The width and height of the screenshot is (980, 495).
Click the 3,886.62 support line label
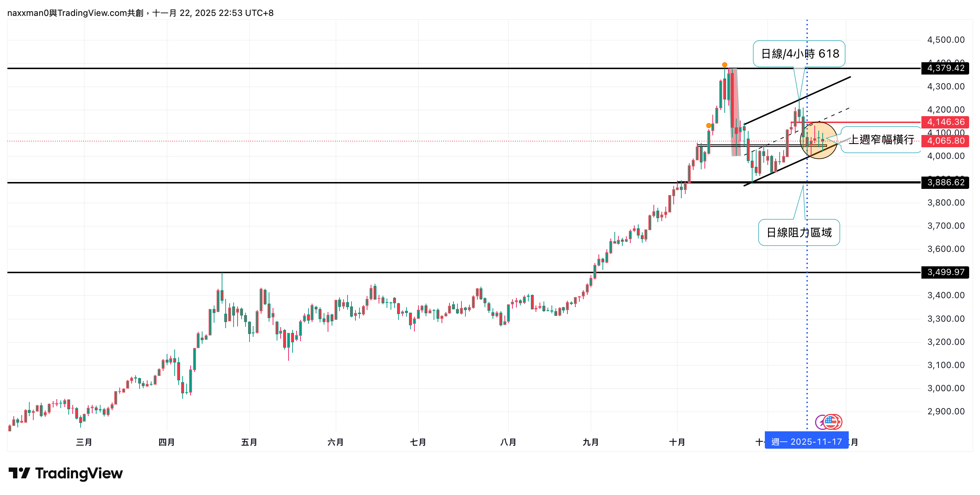[x=945, y=182]
